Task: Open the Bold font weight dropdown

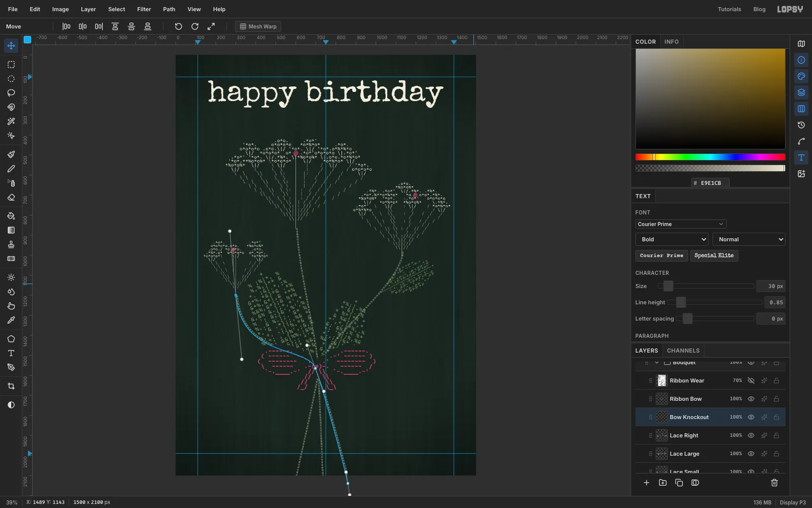Action: coord(672,239)
